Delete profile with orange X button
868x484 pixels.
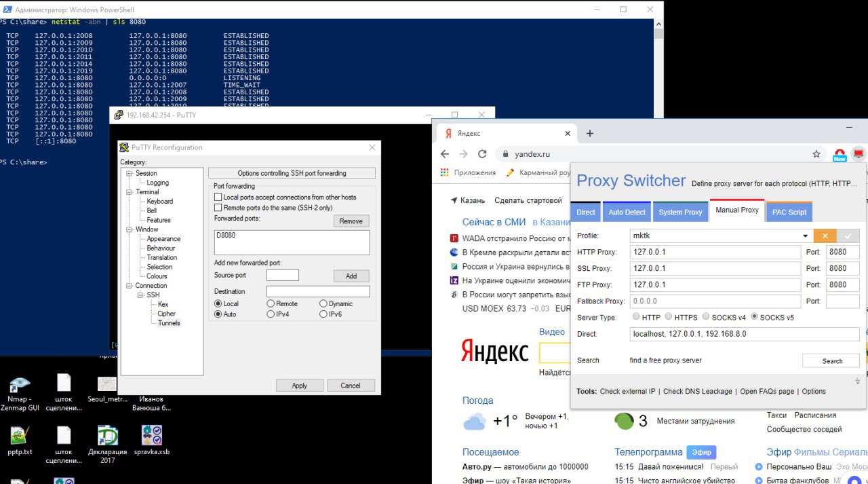pos(825,236)
